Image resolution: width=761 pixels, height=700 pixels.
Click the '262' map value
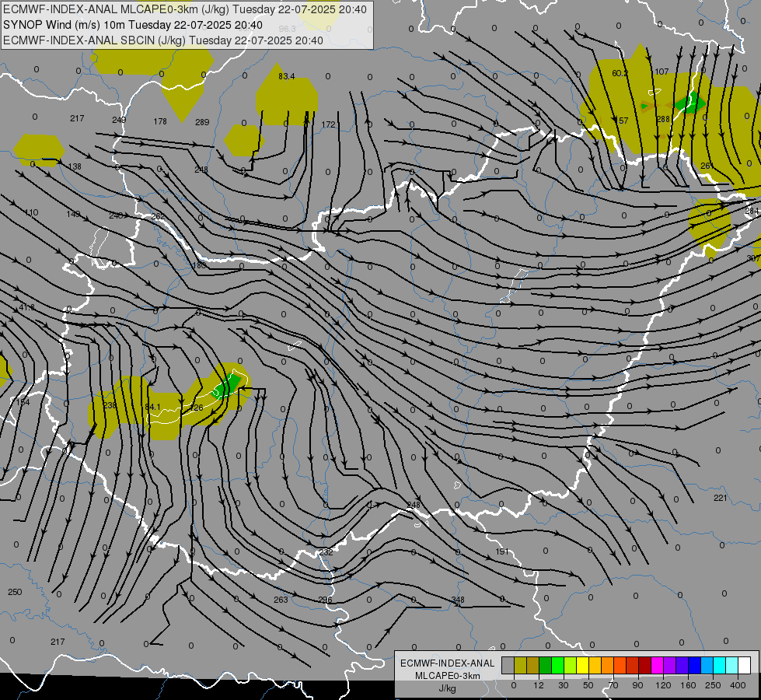pos(158,217)
